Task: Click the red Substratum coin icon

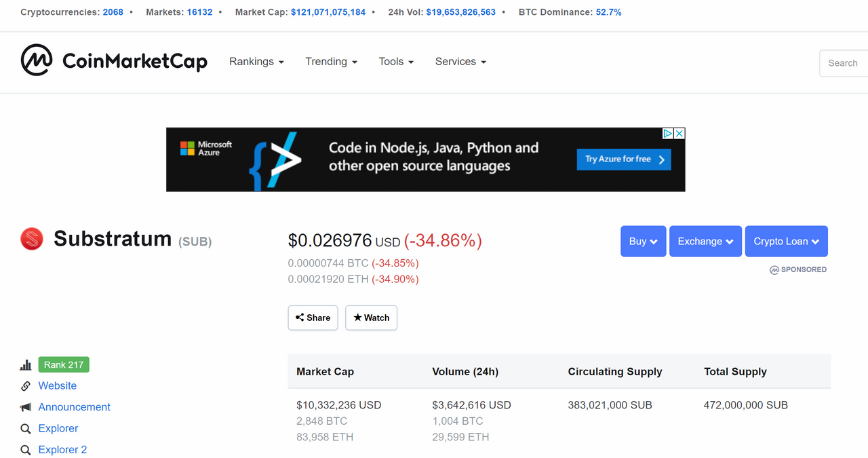Action: 32,238
